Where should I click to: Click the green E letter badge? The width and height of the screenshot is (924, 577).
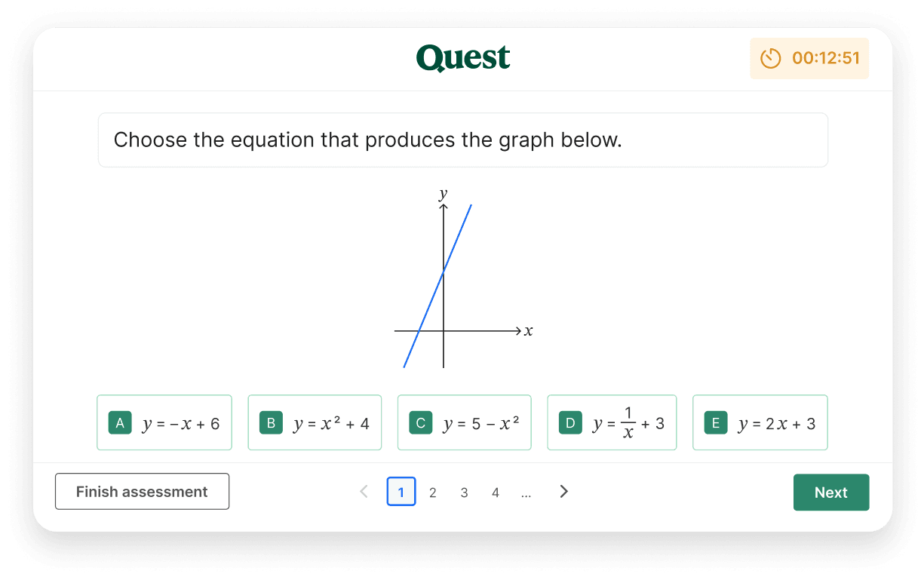point(716,423)
